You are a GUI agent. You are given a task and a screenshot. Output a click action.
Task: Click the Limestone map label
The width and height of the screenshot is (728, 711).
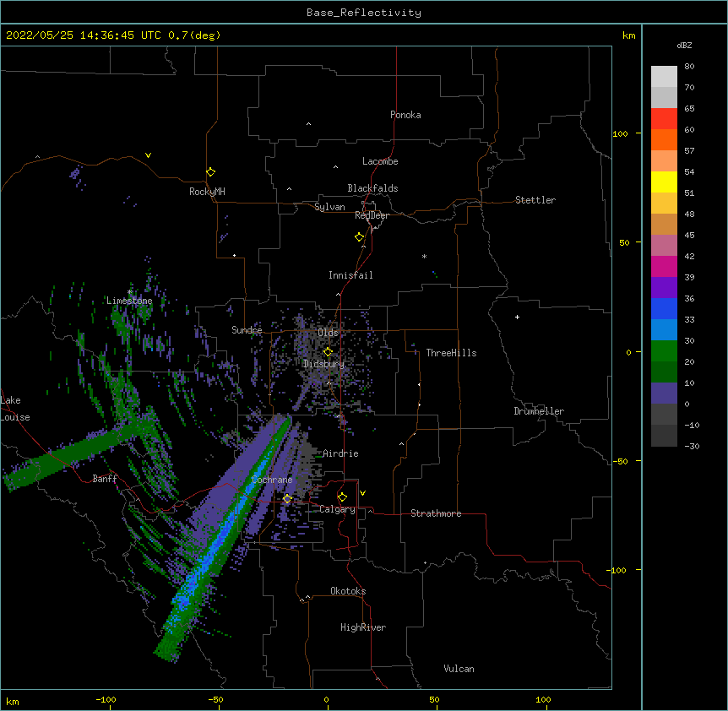pos(129,301)
